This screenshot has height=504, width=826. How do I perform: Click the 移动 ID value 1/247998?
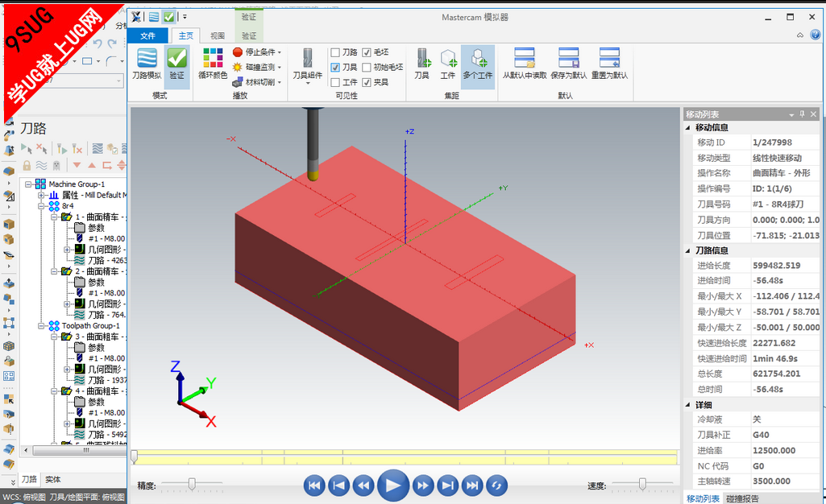pos(772,142)
